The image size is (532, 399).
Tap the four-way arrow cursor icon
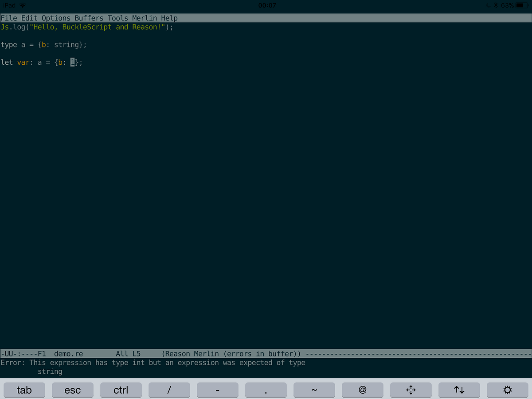click(411, 390)
